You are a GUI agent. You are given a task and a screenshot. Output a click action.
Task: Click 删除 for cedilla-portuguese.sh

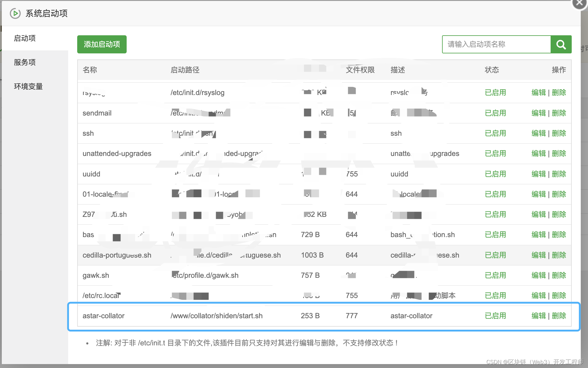[x=559, y=255]
